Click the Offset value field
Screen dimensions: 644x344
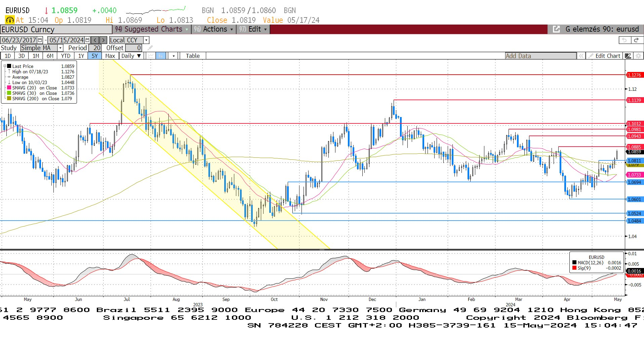click(134, 48)
